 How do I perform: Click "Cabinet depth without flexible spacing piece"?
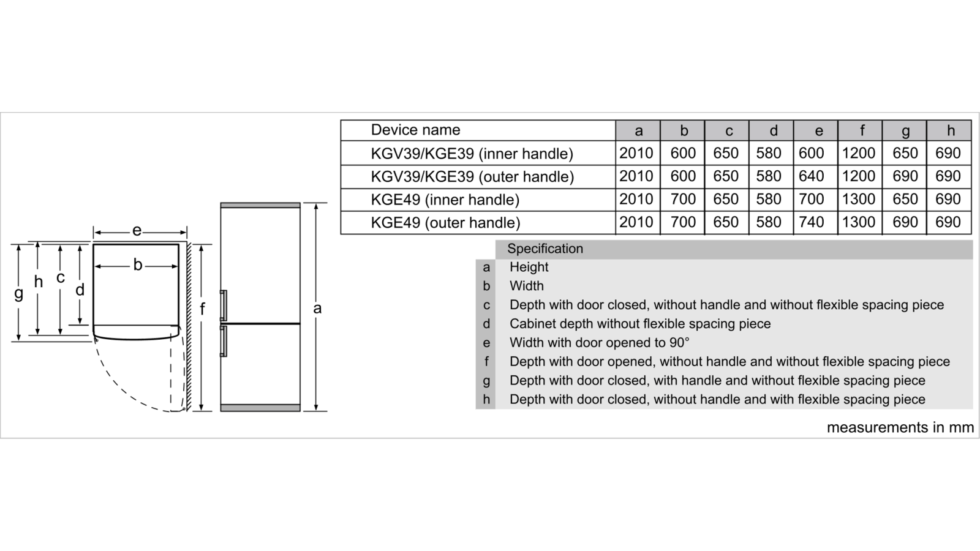click(x=640, y=324)
